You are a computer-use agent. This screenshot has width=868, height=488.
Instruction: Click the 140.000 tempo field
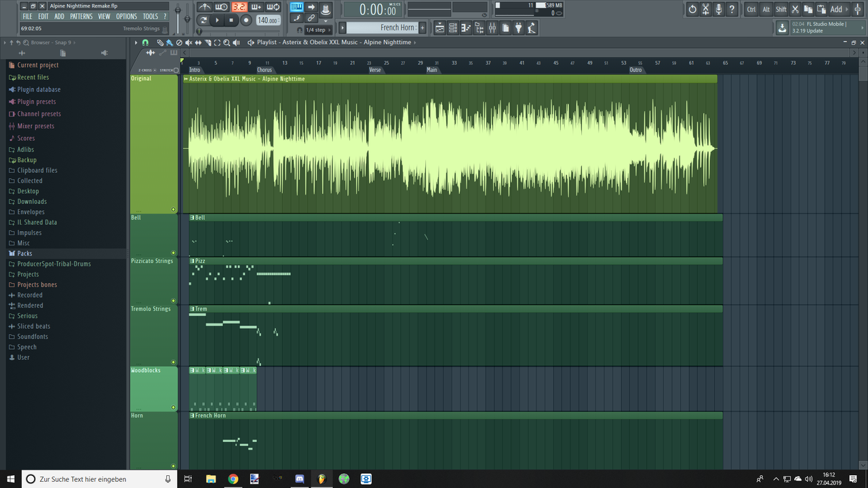[269, 20]
